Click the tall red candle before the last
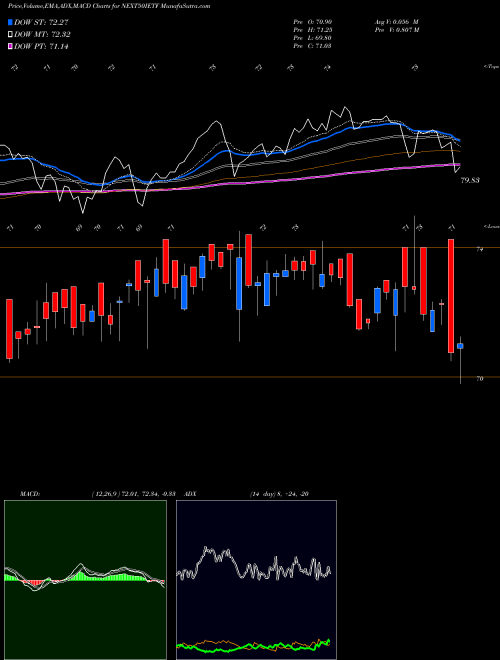Image resolution: width=500 pixels, height=660 pixels. pyautogui.click(x=451, y=295)
